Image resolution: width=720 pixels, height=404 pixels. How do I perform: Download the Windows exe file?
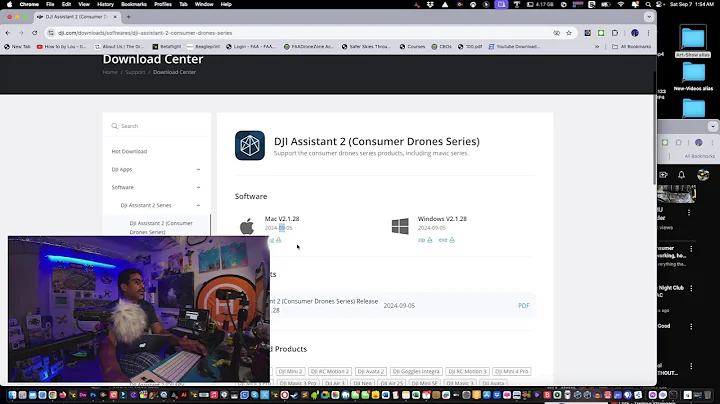click(446, 240)
